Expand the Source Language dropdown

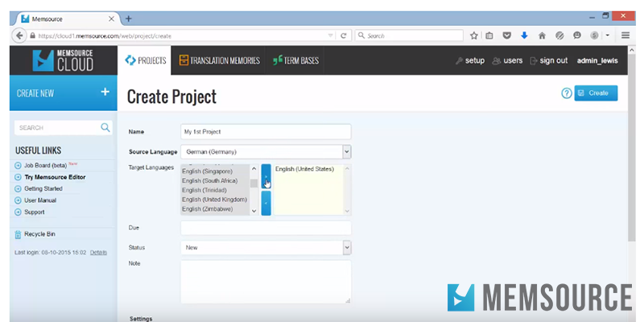[346, 151]
